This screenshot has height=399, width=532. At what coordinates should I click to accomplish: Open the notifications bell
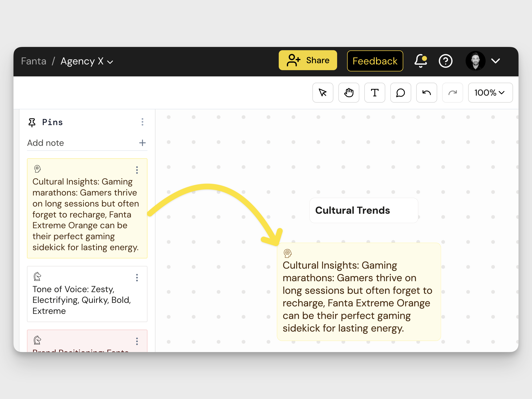pos(421,61)
